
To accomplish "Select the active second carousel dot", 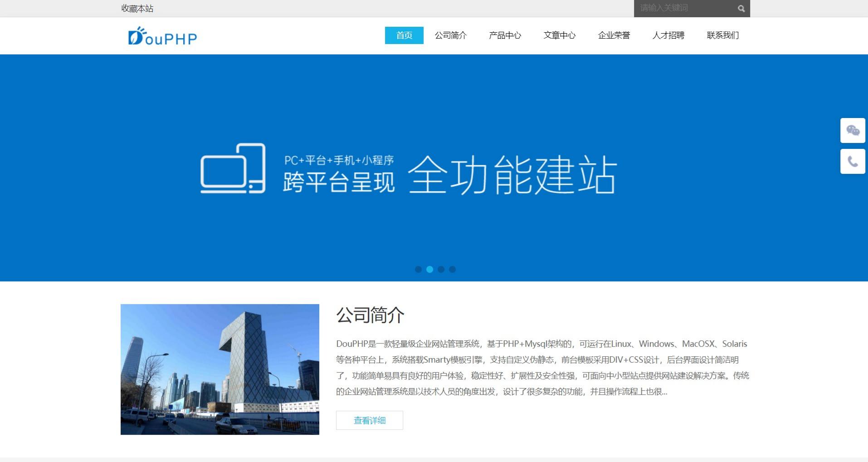I will pyautogui.click(x=429, y=269).
